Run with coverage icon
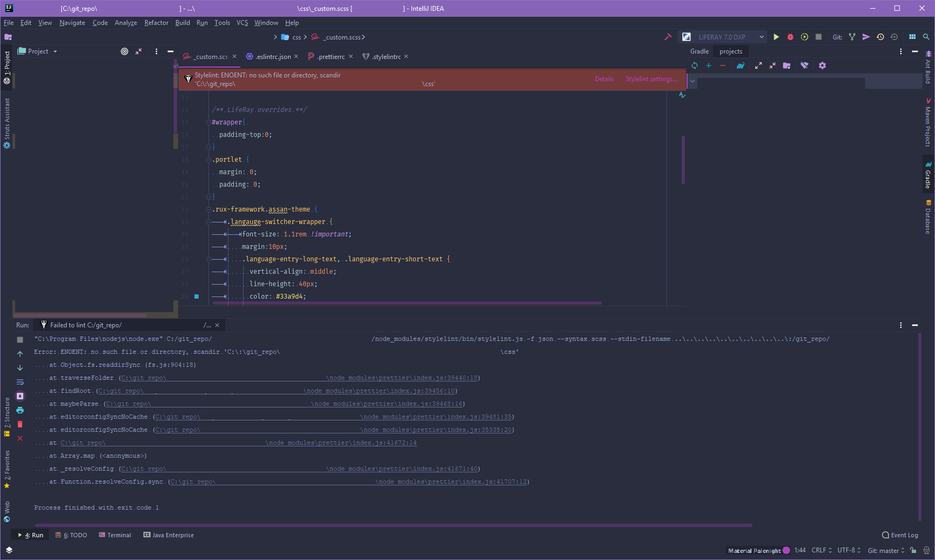Viewport: 935px width, 560px height. click(805, 37)
